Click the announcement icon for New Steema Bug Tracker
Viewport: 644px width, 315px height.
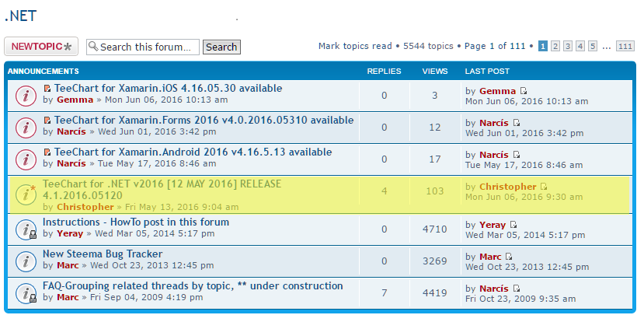pyautogui.click(x=26, y=261)
